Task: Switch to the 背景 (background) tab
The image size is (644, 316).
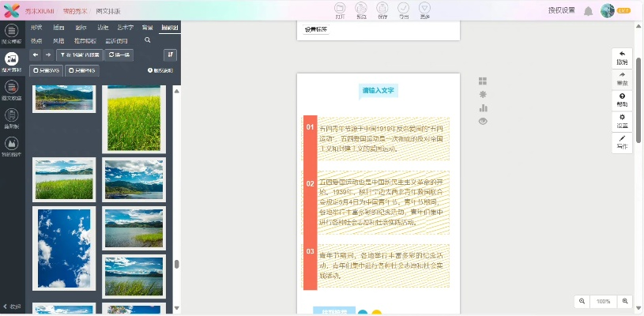Action: tap(148, 27)
